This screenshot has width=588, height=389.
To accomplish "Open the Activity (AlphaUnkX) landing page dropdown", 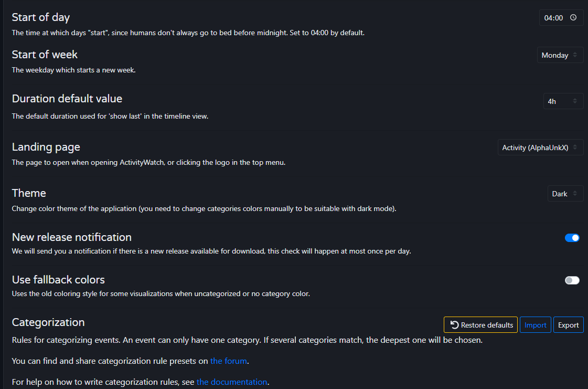I will pos(535,148).
